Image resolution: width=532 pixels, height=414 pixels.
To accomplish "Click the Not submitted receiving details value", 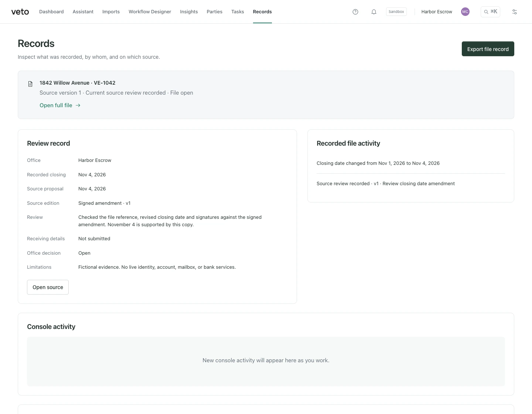I will (94, 239).
